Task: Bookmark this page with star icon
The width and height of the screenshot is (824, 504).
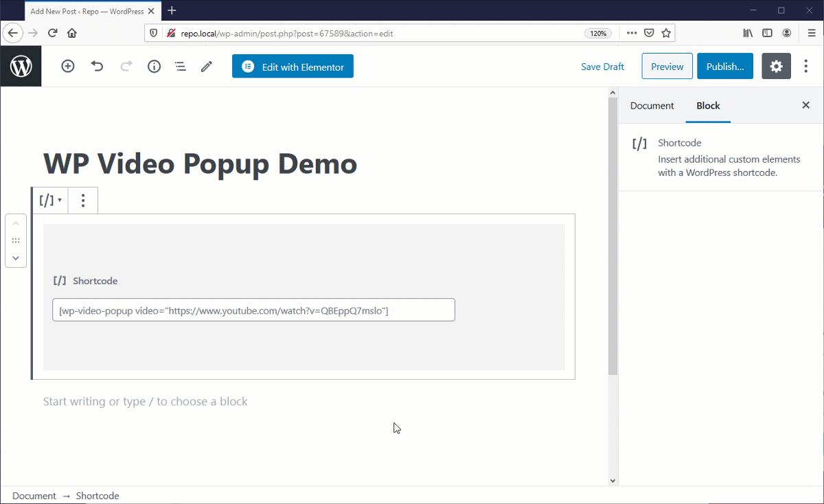Action: point(665,33)
